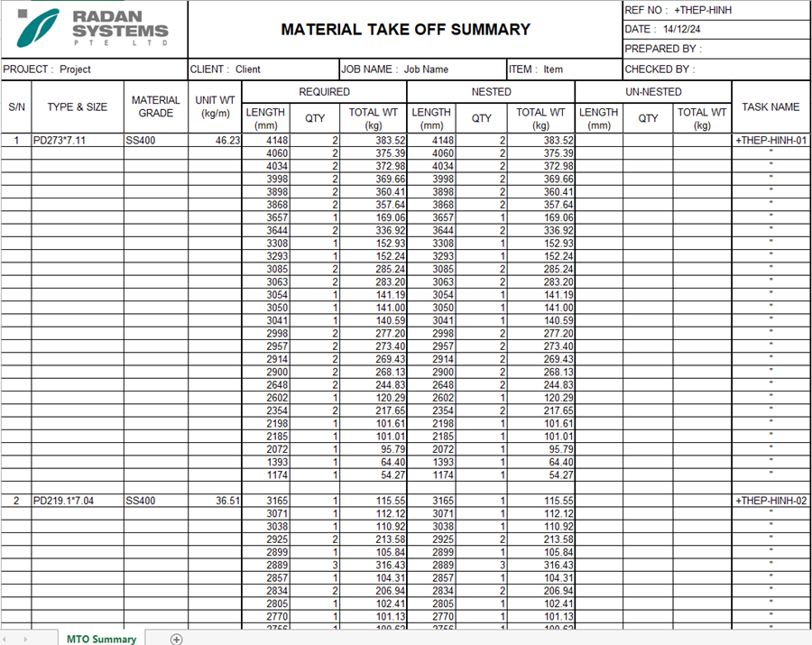Select the required total weight 316.43 cell

[x=374, y=565]
